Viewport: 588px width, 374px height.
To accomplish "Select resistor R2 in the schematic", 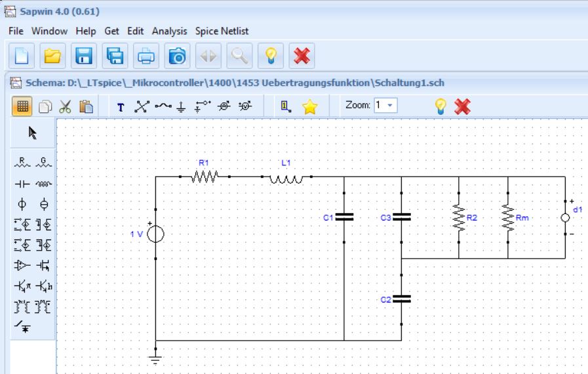I will (459, 217).
